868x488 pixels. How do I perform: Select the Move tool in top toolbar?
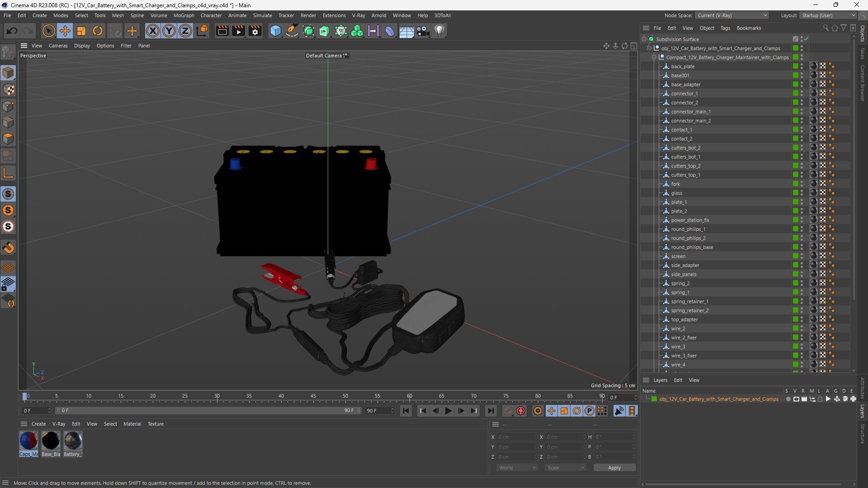[65, 31]
